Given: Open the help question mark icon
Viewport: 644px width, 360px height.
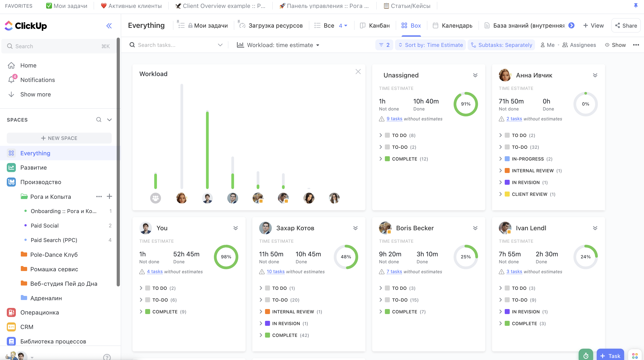Looking at the screenshot, I should [x=107, y=357].
